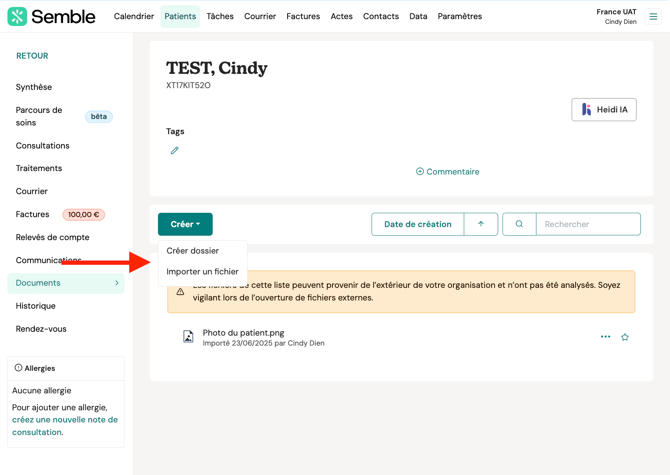Open Heidi IA assistant
Screen dimensions: 670x475
pyautogui.click(x=604, y=109)
